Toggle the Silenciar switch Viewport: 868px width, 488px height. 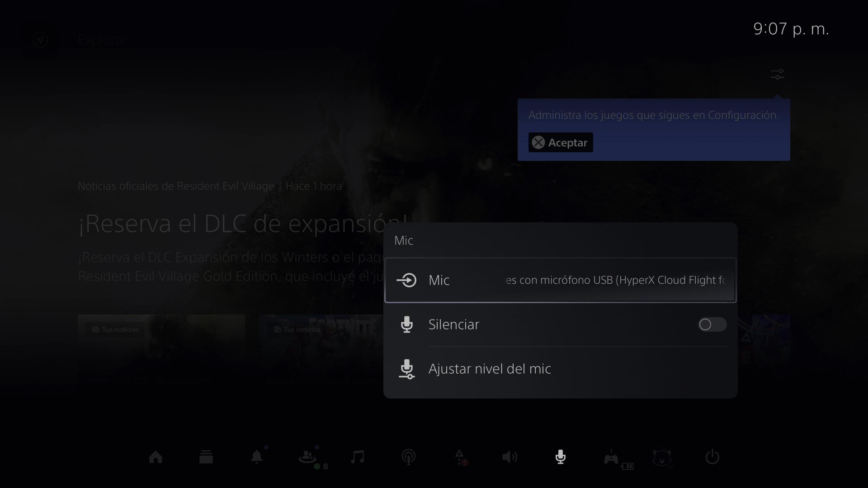[712, 324]
